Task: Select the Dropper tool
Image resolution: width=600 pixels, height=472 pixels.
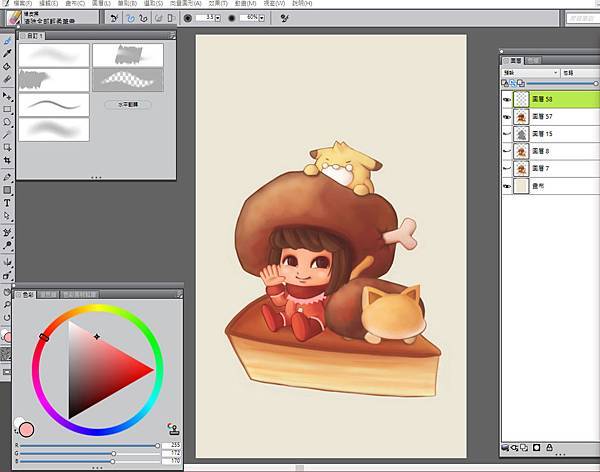Action: point(7,54)
